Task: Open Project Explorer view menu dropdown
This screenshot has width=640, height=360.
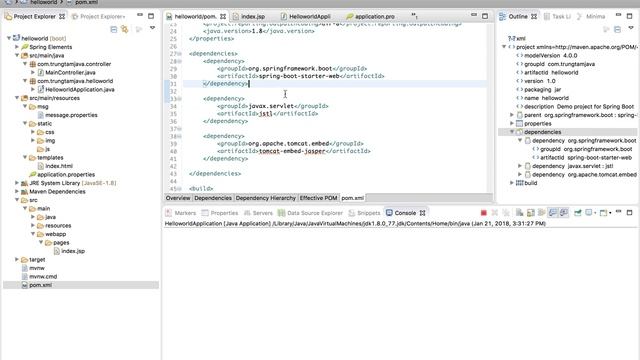Action: 152,28
